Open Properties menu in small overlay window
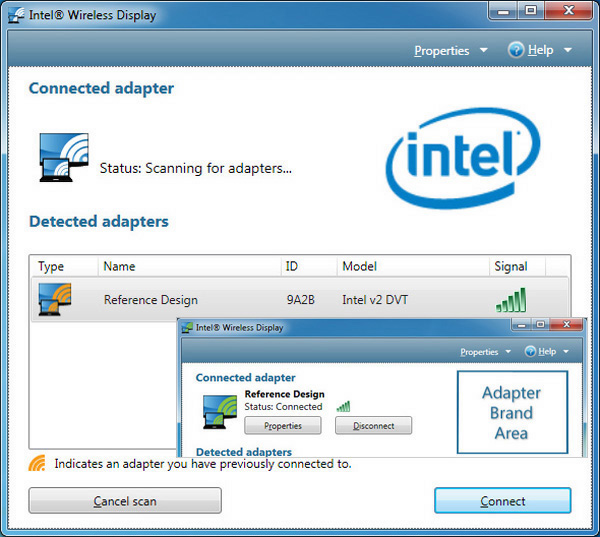Screen dimensions: 600x537 tap(479, 352)
